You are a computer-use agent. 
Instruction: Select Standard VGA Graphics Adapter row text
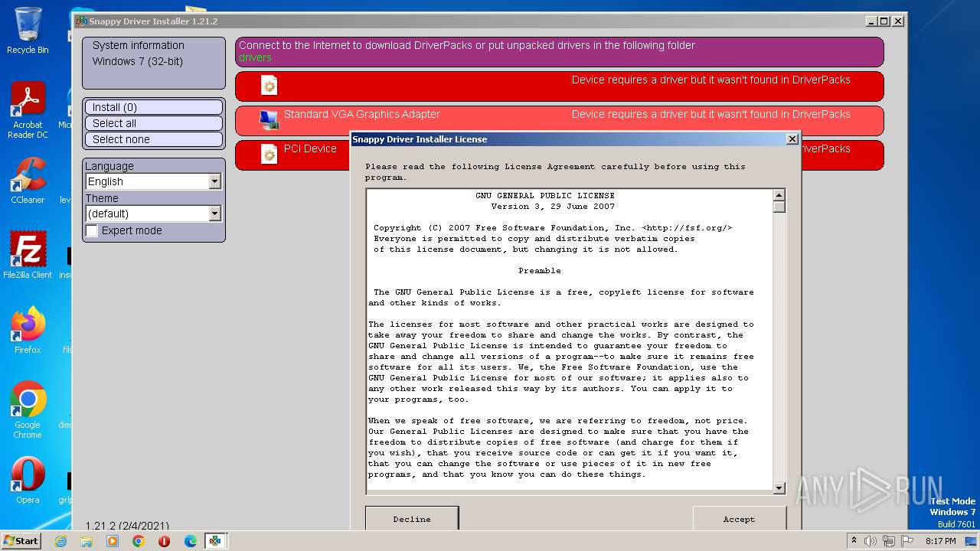(x=362, y=114)
